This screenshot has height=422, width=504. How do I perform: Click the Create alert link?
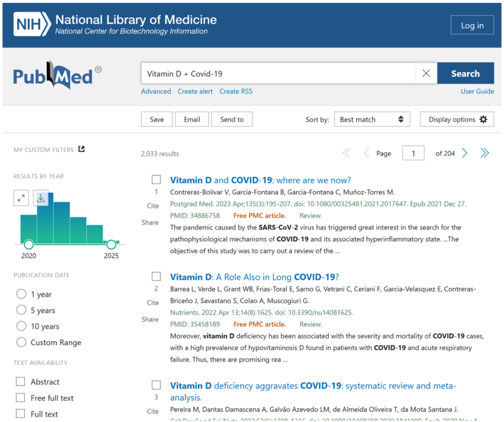click(x=195, y=91)
